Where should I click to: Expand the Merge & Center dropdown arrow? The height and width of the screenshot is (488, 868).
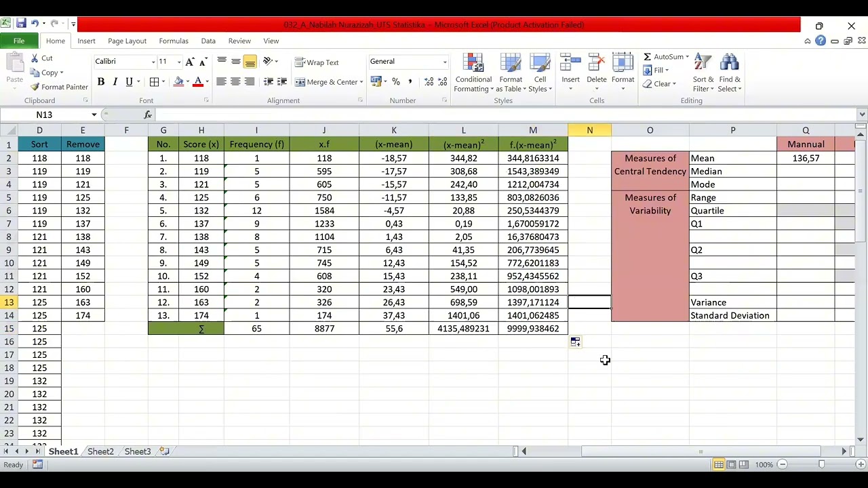pyautogui.click(x=361, y=82)
